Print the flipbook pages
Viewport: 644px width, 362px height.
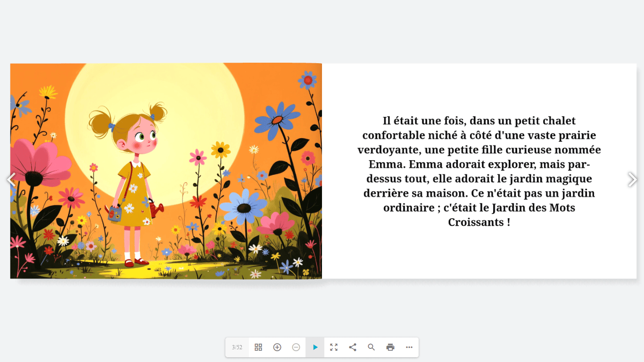pos(390,347)
